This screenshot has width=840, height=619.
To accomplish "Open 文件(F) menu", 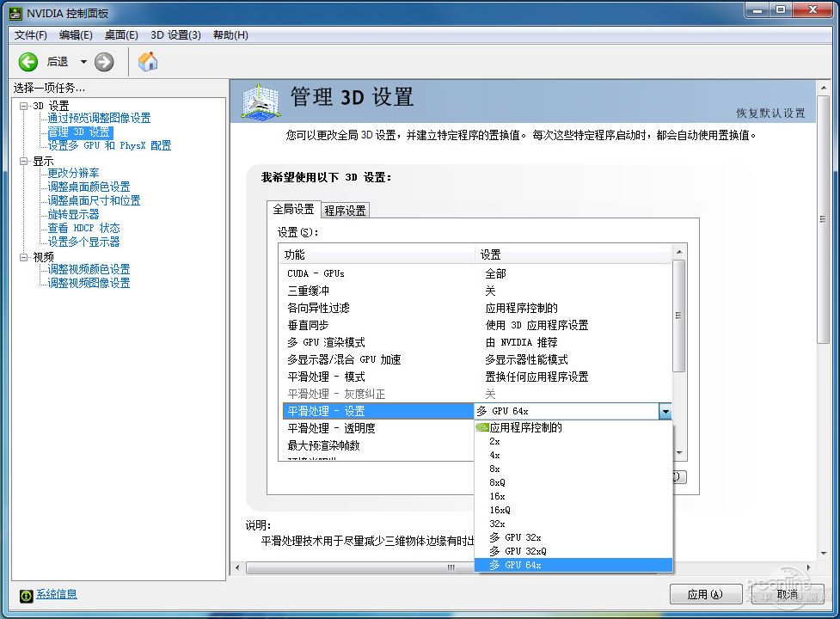I will coord(31,34).
